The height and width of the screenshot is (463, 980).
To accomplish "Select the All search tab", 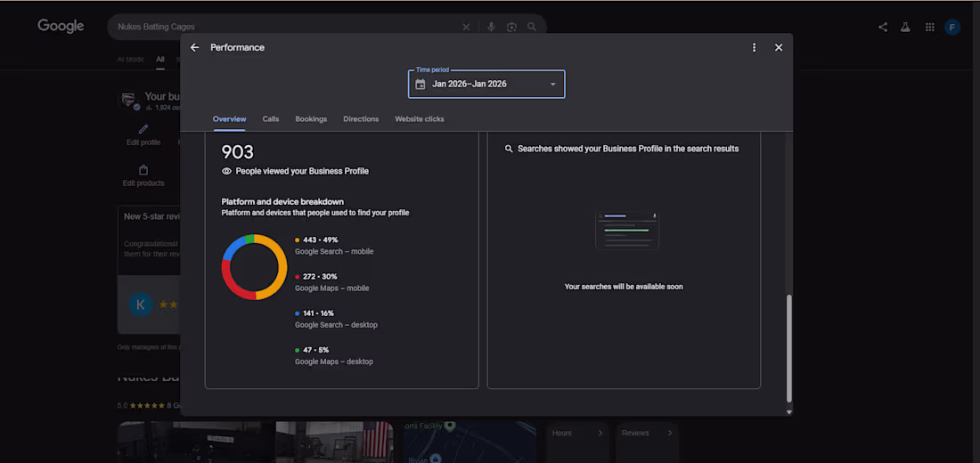I will click(x=160, y=60).
